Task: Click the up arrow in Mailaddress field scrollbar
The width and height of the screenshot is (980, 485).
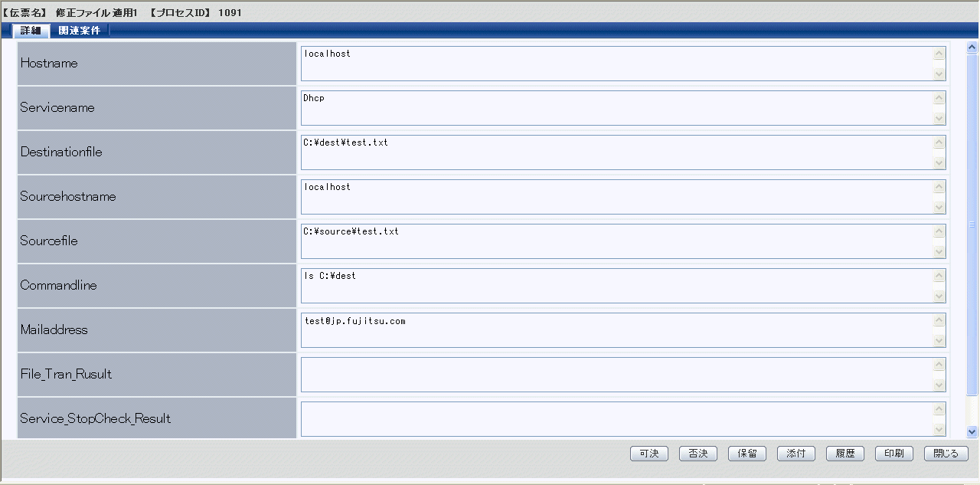Action: 939,320
